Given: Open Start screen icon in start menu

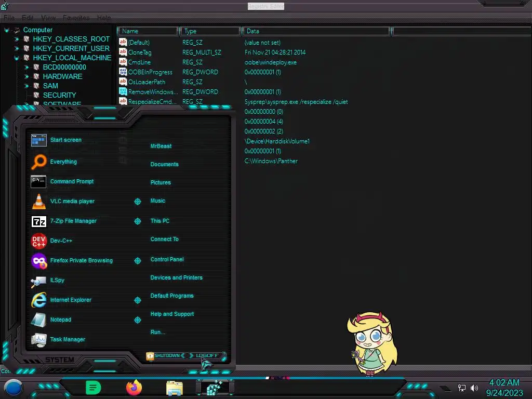Looking at the screenshot, I should click(x=38, y=140).
